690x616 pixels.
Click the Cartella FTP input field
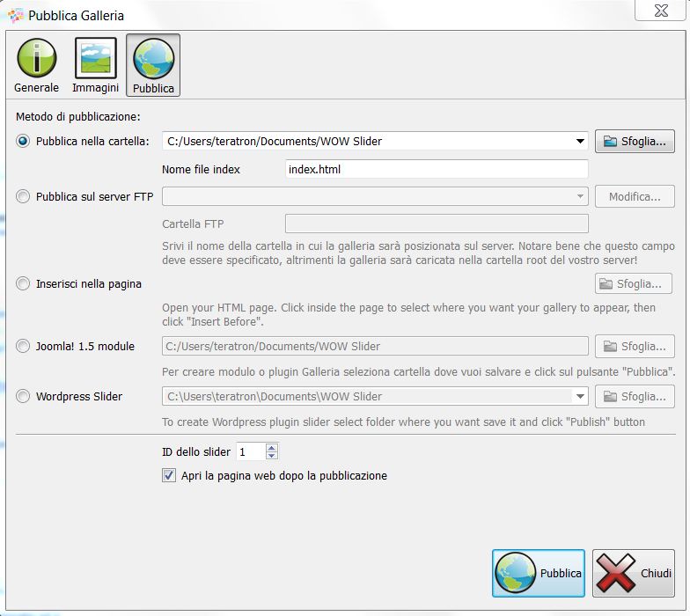pos(437,224)
